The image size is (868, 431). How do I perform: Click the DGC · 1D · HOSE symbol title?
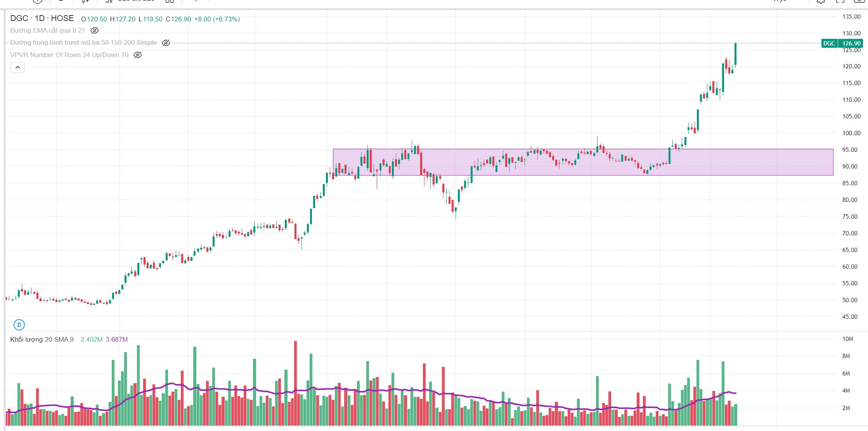[x=42, y=18]
